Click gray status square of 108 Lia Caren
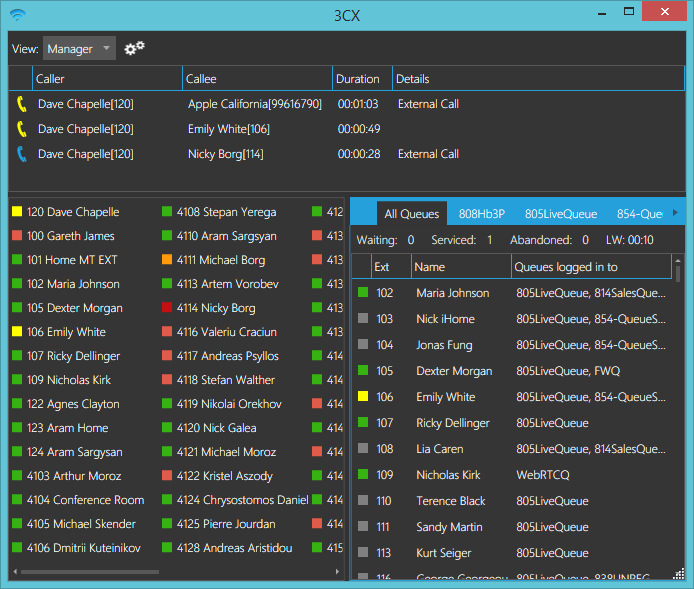This screenshot has height=589, width=694. (363, 448)
